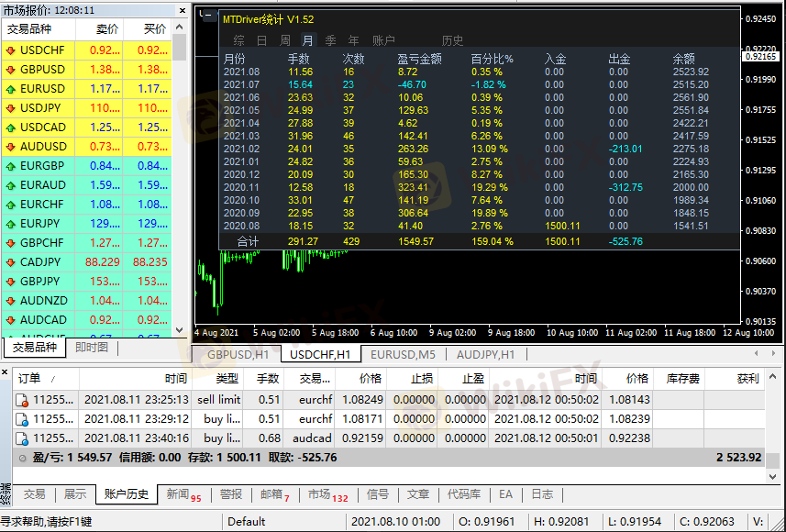The image size is (786, 532).
Task: Open the USDCHF,H1 chart tab
Action: click(x=319, y=354)
